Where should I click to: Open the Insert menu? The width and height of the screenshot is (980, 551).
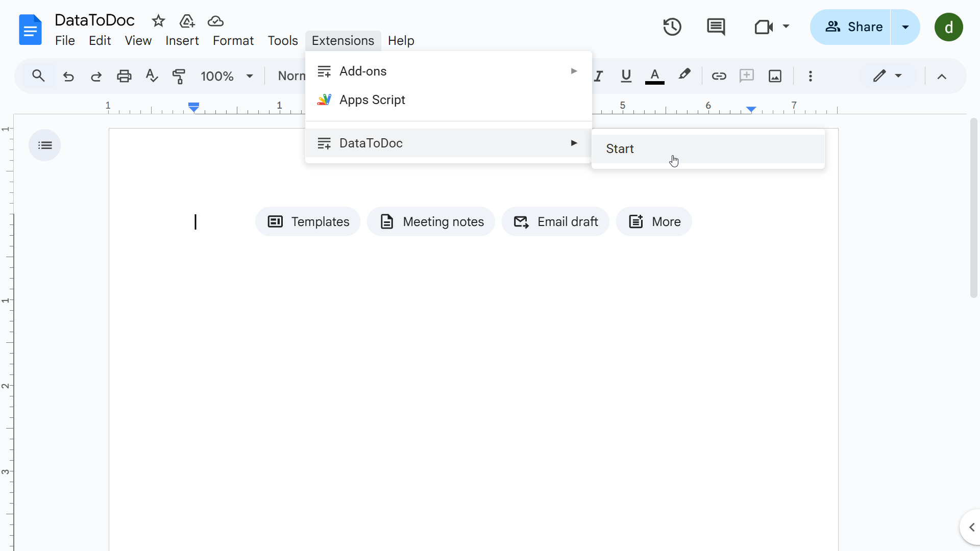click(182, 41)
